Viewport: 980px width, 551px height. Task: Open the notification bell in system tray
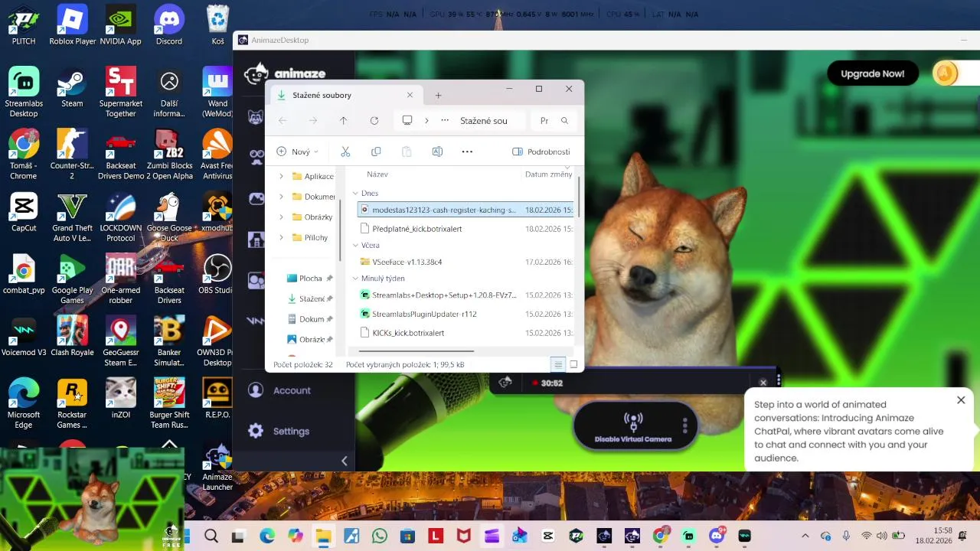(x=963, y=535)
